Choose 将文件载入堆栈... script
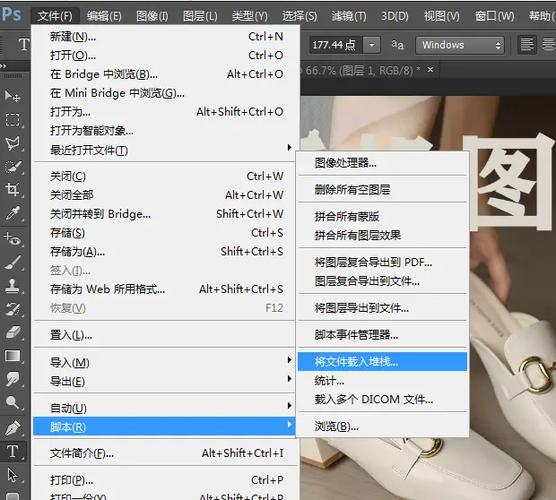This screenshot has width=556, height=500. (382, 361)
